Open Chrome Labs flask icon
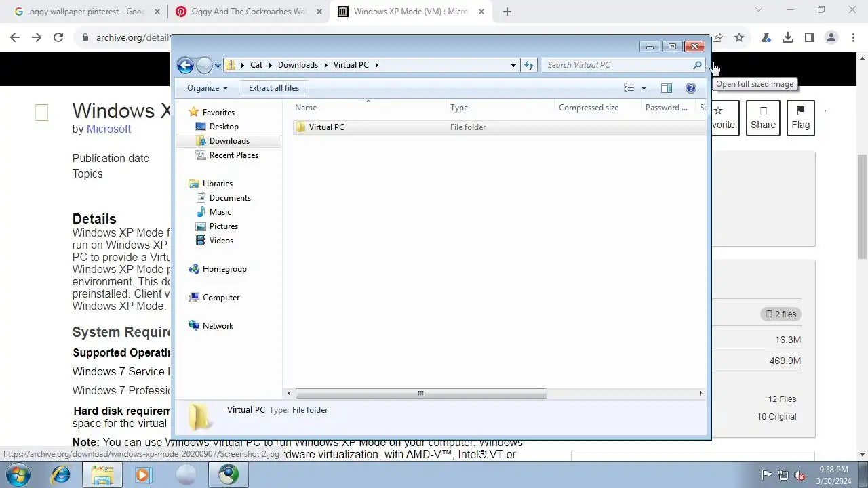 (766, 38)
